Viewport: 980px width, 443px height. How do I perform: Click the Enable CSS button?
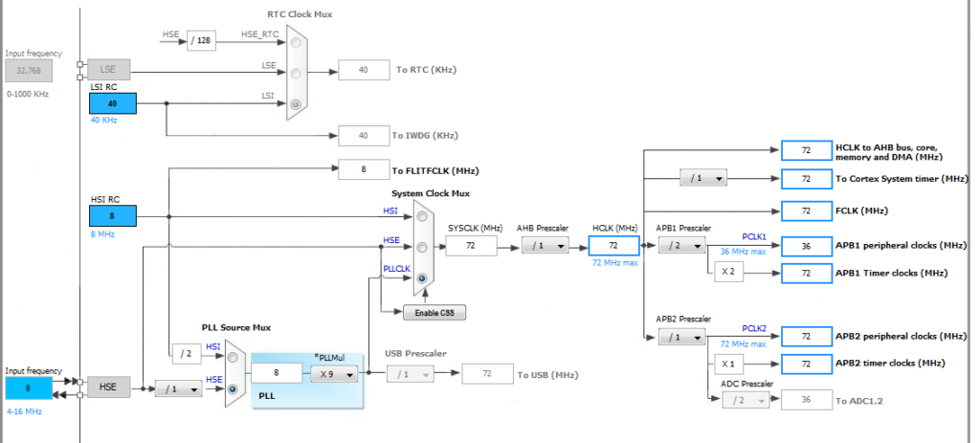point(427,313)
